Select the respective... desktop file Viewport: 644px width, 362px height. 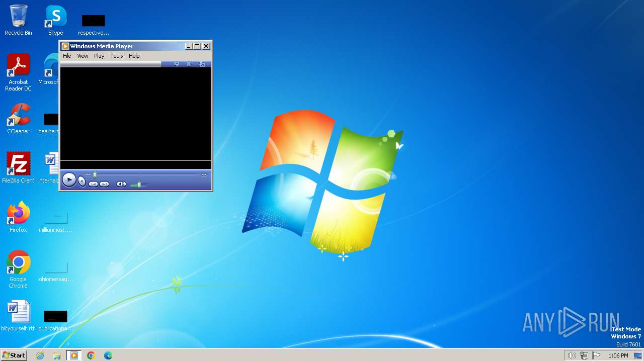(x=94, y=24)
